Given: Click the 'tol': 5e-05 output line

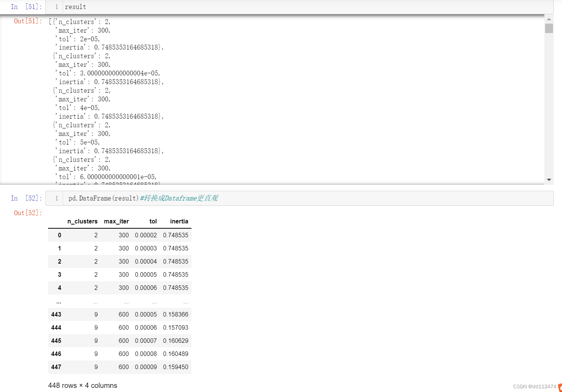Looking at the screenshot, I should pos(78,143).
